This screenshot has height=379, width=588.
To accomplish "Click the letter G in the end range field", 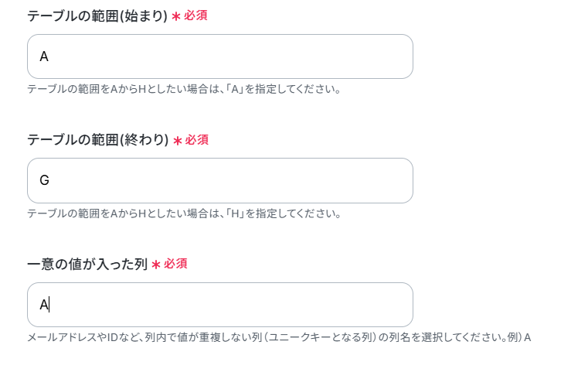I will click(x=44, y=180).
